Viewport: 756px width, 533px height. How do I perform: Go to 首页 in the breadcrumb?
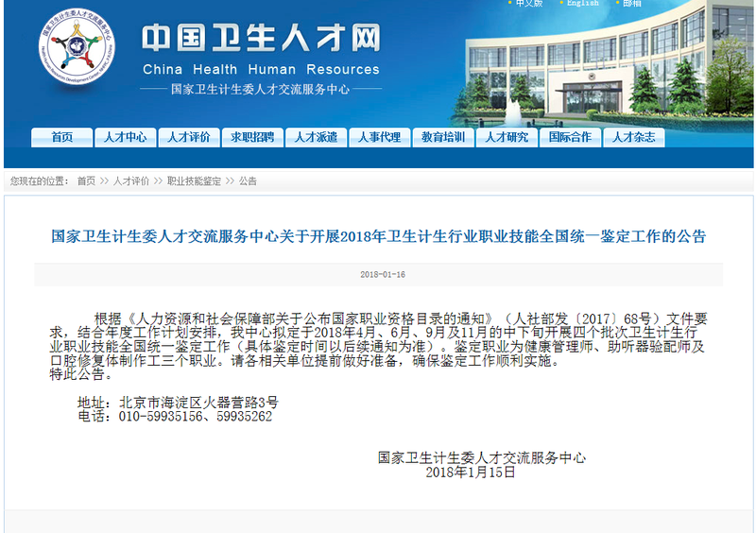point(86,181)
